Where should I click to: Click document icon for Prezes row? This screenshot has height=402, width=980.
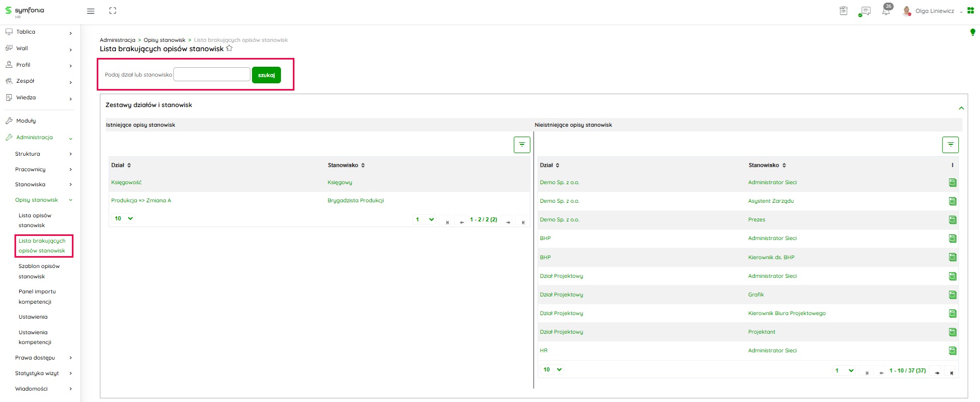[x=952, y=220]
